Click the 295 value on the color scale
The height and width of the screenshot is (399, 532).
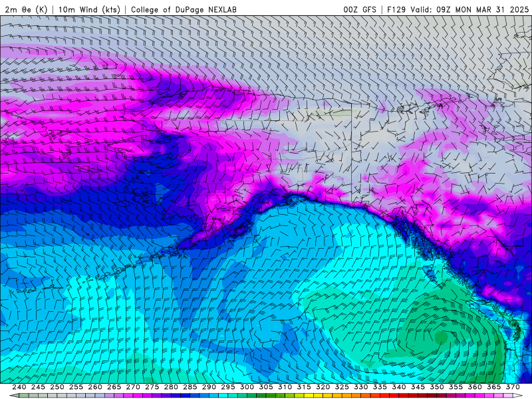click(228, 387)
